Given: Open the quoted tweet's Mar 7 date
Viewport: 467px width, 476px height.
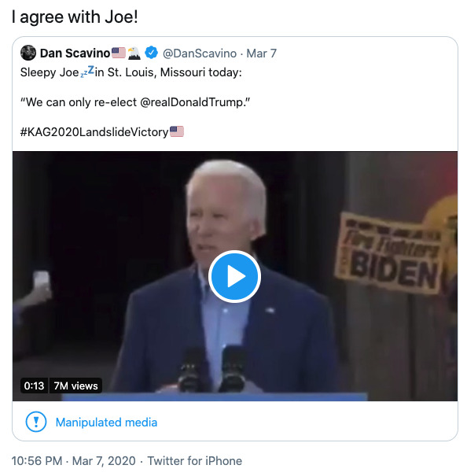Looking at the screenshot, I should [261, 54].
